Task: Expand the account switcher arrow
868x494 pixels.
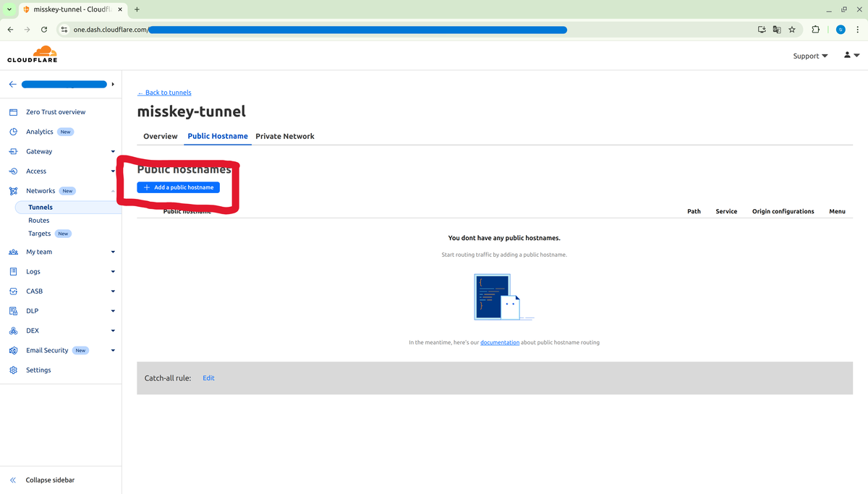Action: [113, 84]
